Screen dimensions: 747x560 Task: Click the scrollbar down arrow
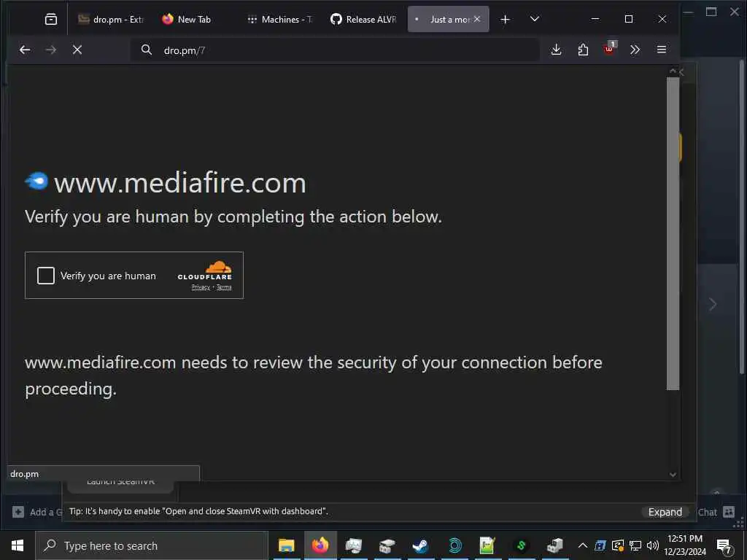point(673,474)
